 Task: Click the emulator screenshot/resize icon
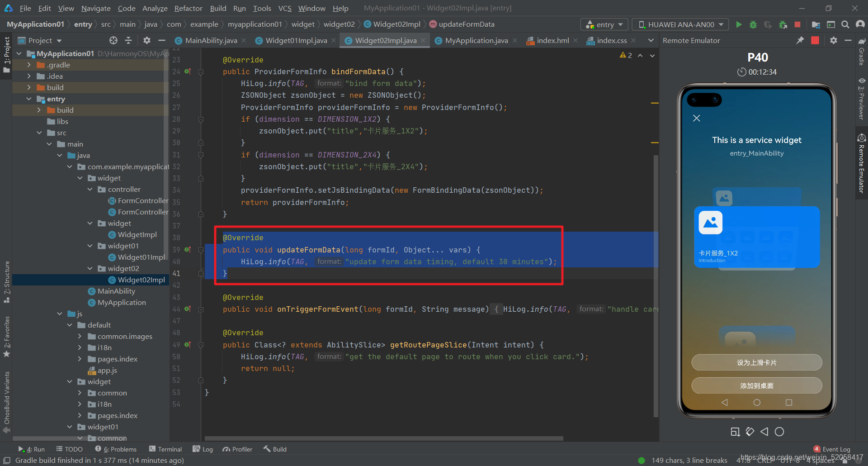(x=735, y=432)
